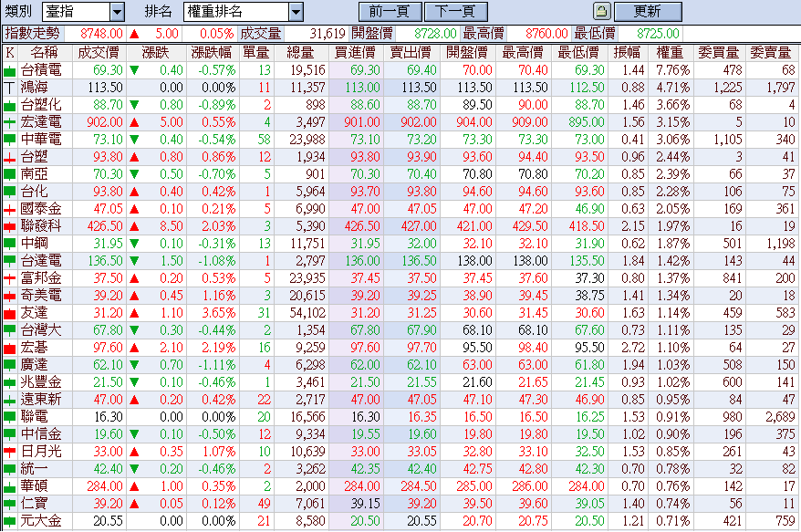Sort by the 振幅 column header

pos(627,53)
